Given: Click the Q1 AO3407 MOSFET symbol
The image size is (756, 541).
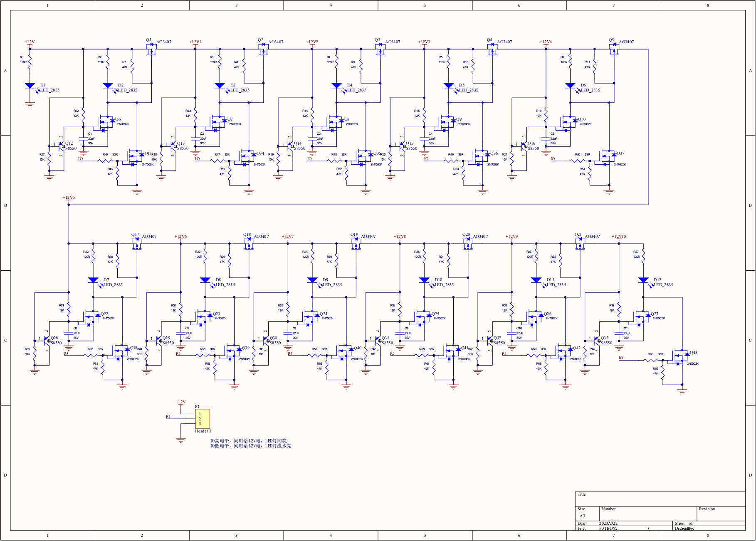Looking at the screenshot, I should (x=151, y=50).
